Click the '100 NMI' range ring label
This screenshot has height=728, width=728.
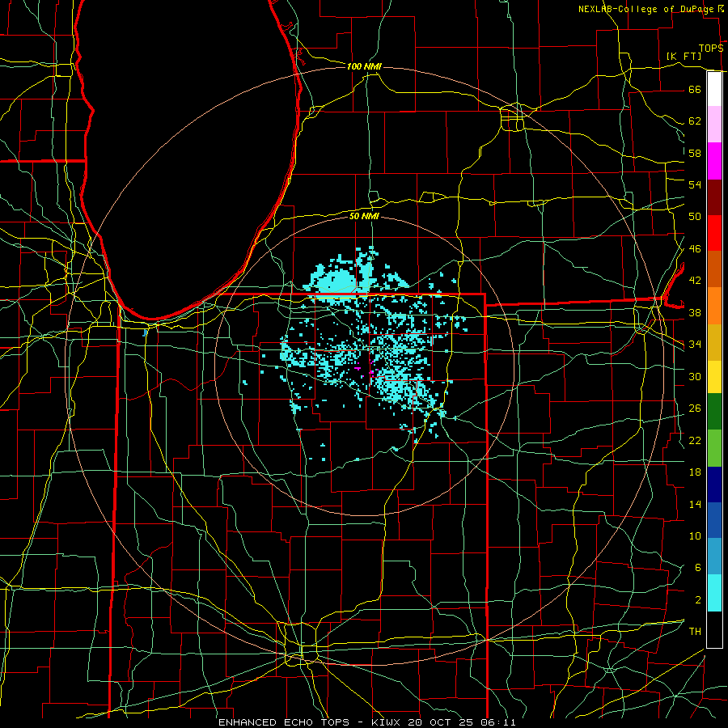pos(364,66)
